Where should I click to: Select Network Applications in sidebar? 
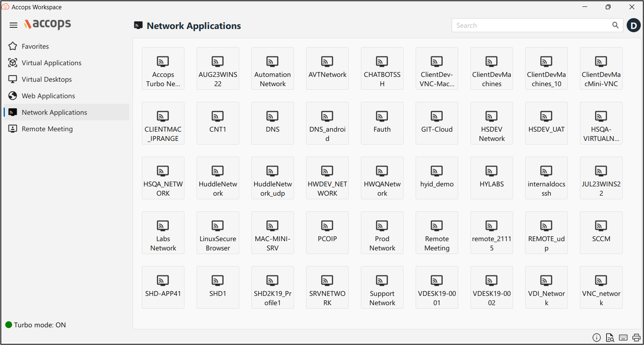coord(67,112)
